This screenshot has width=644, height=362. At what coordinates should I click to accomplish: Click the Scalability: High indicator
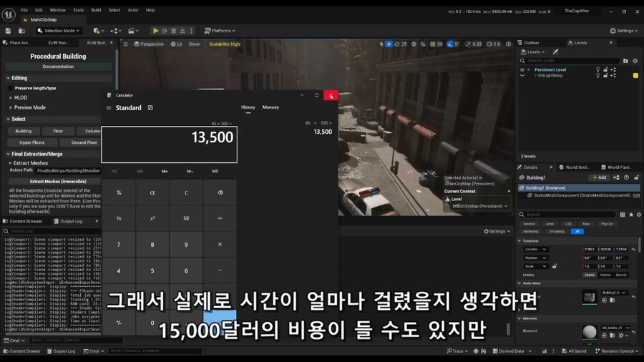point(224,44)
